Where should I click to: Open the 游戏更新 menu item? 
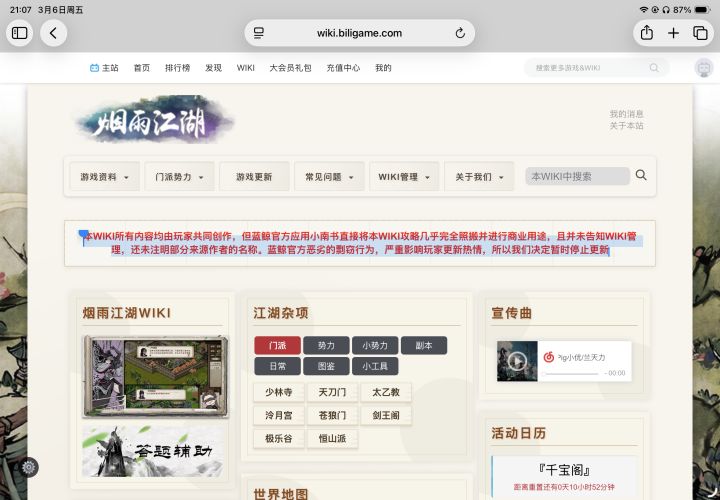coord(254,176)
